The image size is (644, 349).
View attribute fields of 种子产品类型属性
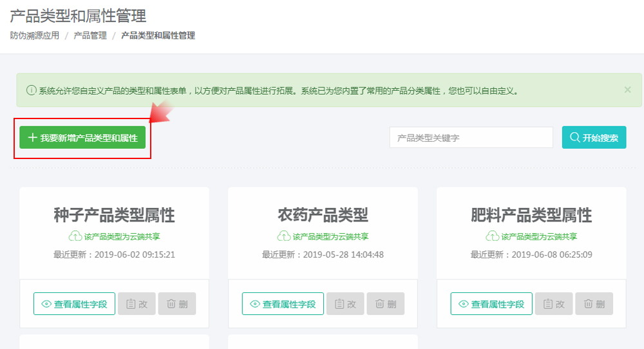coord(74,304)
